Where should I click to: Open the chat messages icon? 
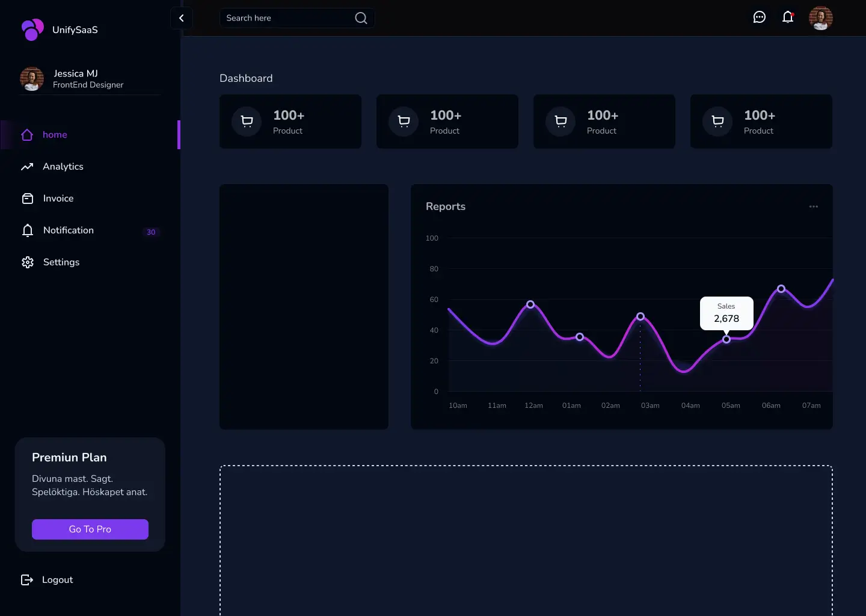click(x=760, y=17)
